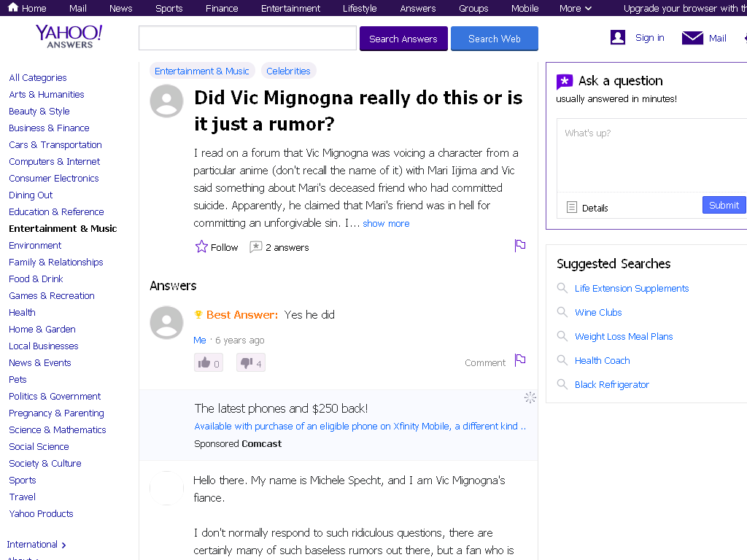
Task: Click the Search Answers button
Action: tap(403, 39)
